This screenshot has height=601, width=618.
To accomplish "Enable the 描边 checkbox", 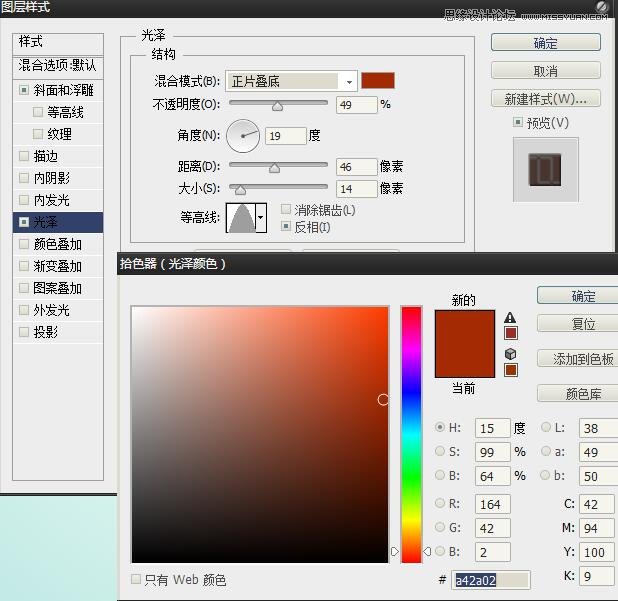I will pyautogui.click(x=24, y=156).
